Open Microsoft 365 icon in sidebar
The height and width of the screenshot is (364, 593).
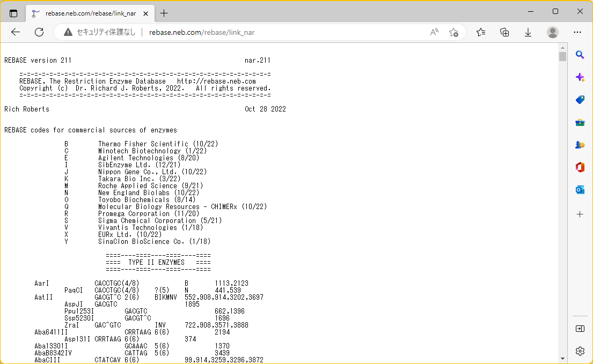coord(580,167)
